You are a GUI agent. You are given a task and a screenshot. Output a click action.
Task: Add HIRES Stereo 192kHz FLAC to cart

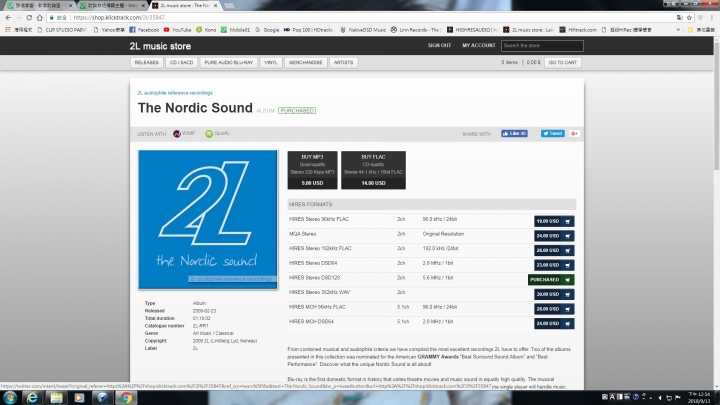(x=554, y=251)
